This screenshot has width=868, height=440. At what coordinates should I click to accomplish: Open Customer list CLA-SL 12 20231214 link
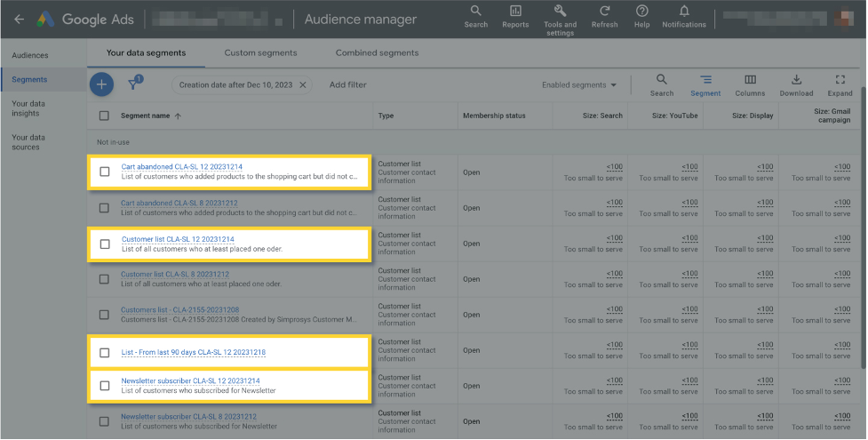point(178,239)
